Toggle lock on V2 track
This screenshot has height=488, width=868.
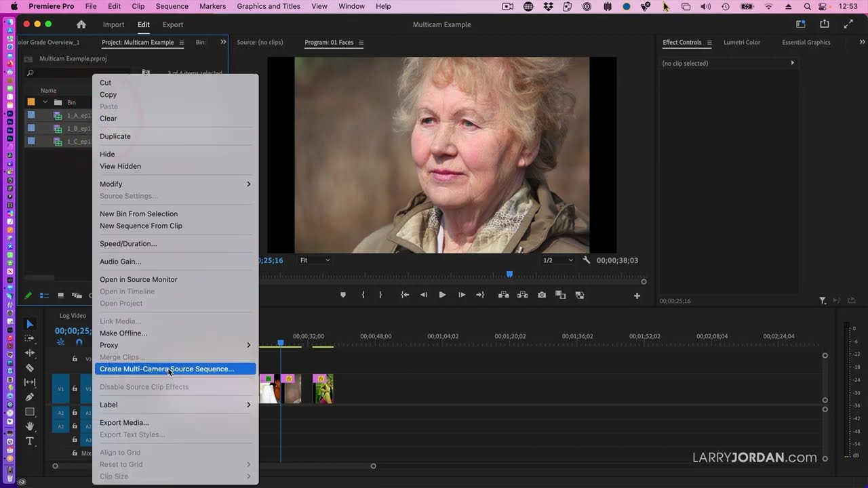(x=75, y=359)
